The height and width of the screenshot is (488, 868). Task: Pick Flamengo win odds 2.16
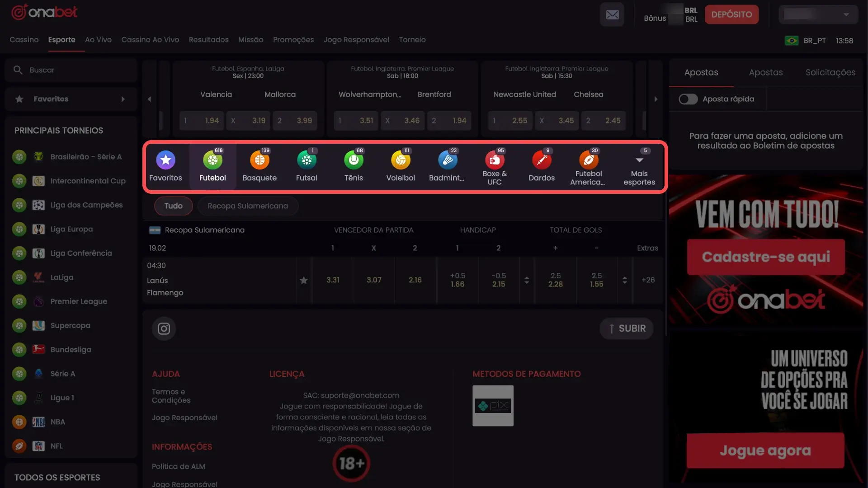pyautogui.click(x=415, y=280)
